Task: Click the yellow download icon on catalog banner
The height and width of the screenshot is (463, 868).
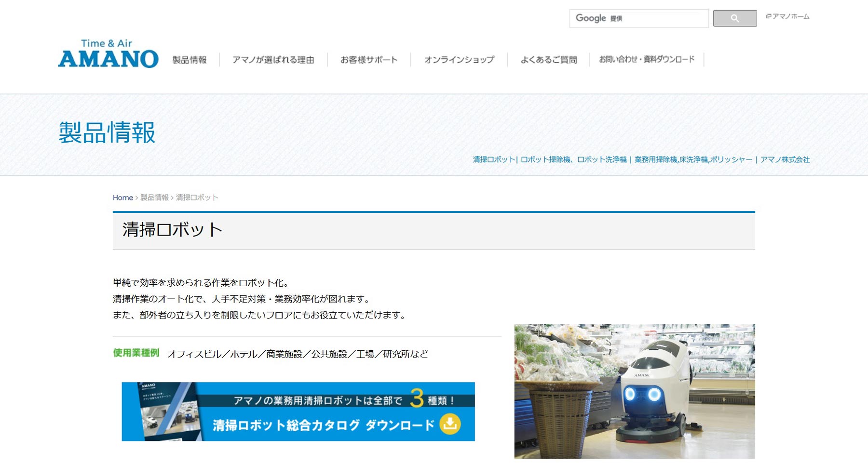Action: click(450, 424)
